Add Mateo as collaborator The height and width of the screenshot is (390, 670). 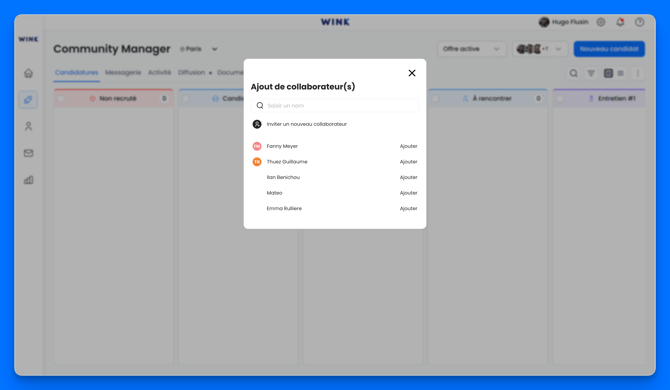click(x=408, y=193)
